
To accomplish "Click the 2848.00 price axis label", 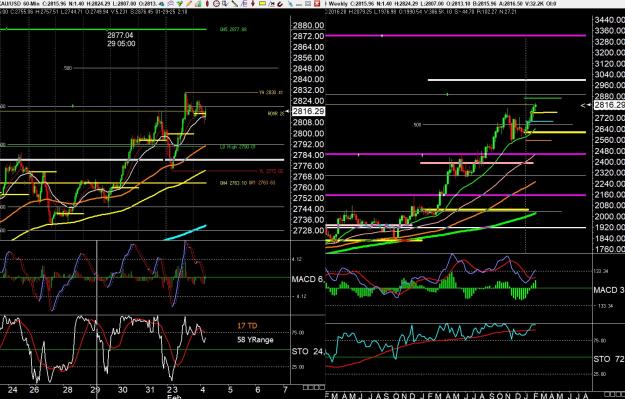I will [x=309, y=69].
